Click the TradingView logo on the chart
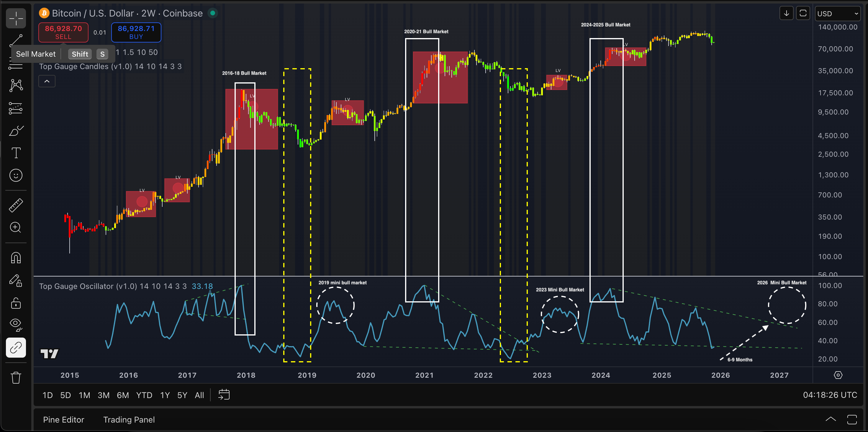The height and width of the screenshot is (432, 868). point(50,354)
